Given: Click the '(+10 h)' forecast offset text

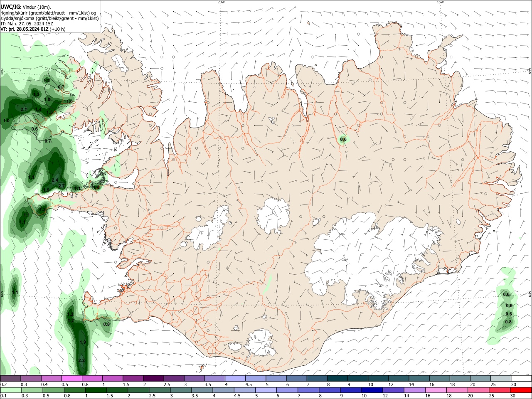Looking at the screenshot, I should 57,29.
